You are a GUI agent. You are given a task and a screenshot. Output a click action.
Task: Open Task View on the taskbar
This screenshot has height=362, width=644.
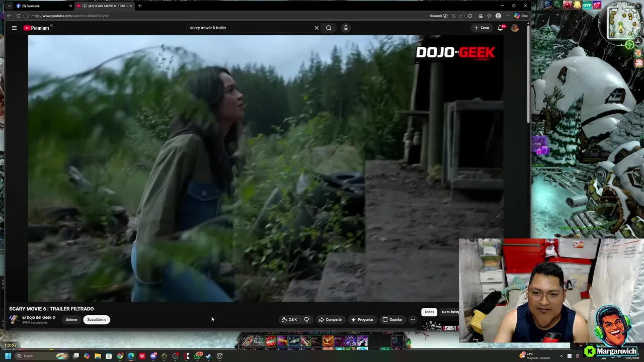[76, 356]
